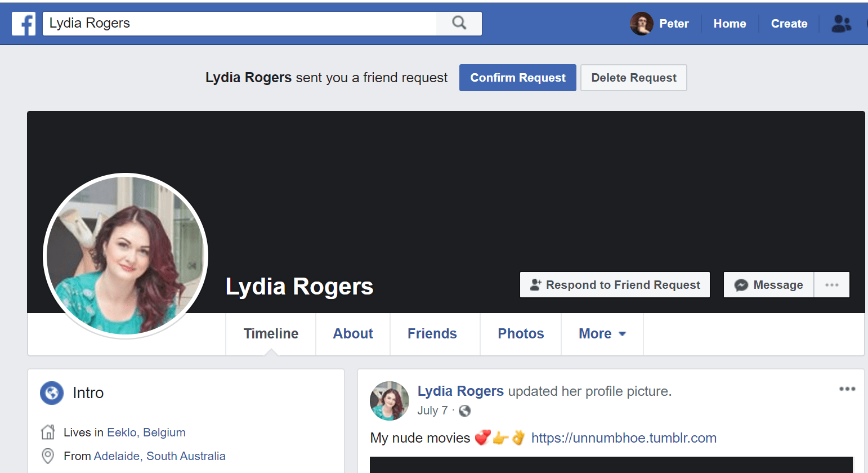
Task: Open Respond to Friend Request dropdown
Action: coord(615,285)
